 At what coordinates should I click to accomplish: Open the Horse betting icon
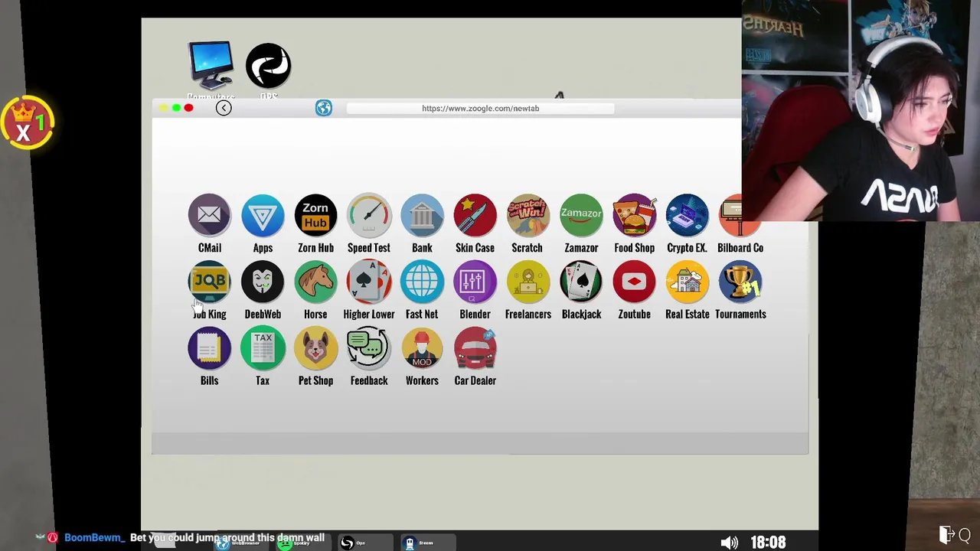[x=315, y=282]
